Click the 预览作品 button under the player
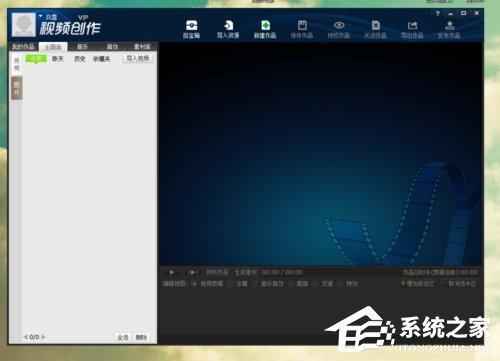 tap(218, 272)
